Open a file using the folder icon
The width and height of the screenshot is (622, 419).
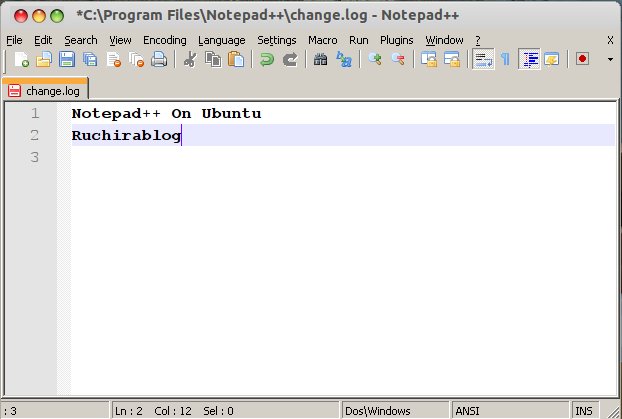pyautogui.click(x=44, y=60)
